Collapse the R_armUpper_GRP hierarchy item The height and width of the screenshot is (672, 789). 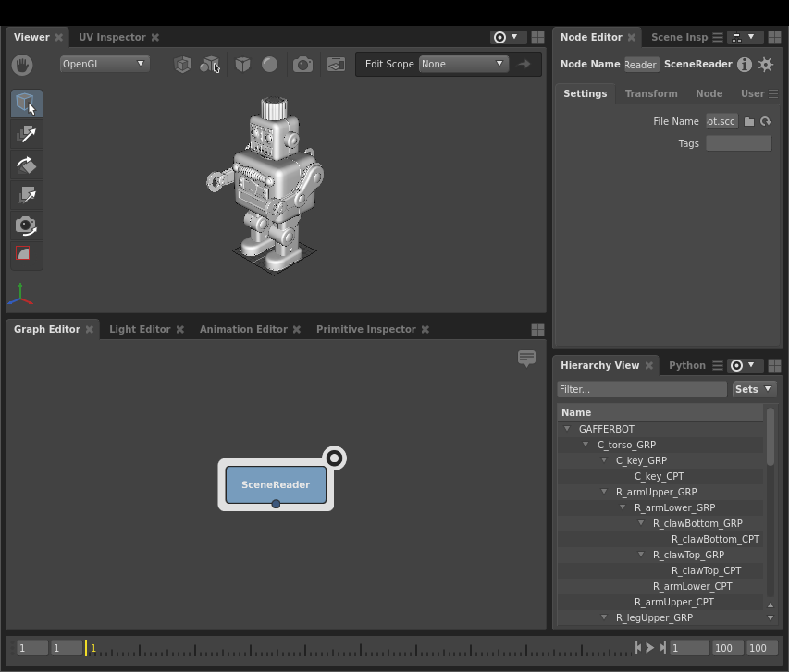604,492
